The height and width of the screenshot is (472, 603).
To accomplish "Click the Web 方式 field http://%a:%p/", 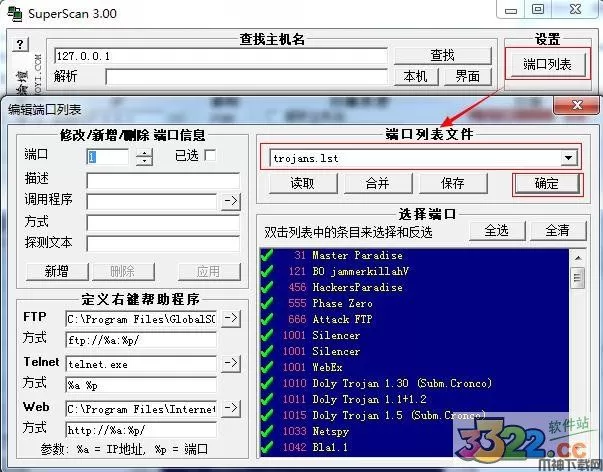I will (x=141, y=430).
